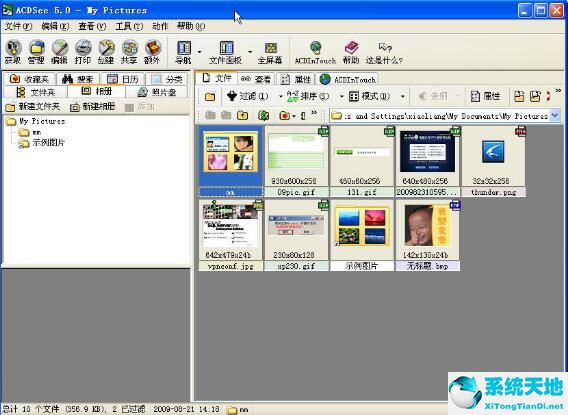Select the ACDInTouch tab in right pane
Screen dimensions: 568x415
(x=347, y=79)
